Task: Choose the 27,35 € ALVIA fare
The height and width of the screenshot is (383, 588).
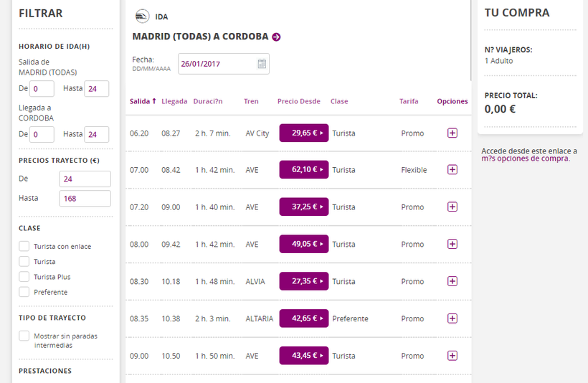Action: [x=303, y=281]
